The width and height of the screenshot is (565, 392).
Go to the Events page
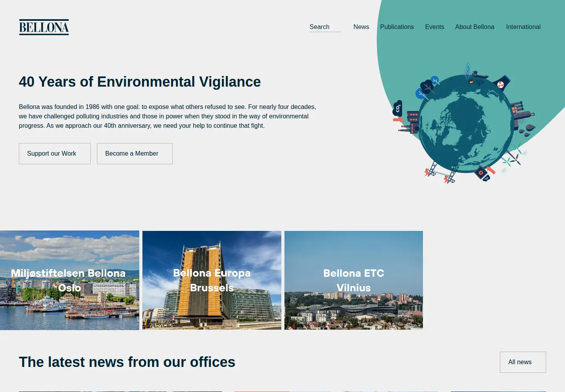tap(434, 27)
